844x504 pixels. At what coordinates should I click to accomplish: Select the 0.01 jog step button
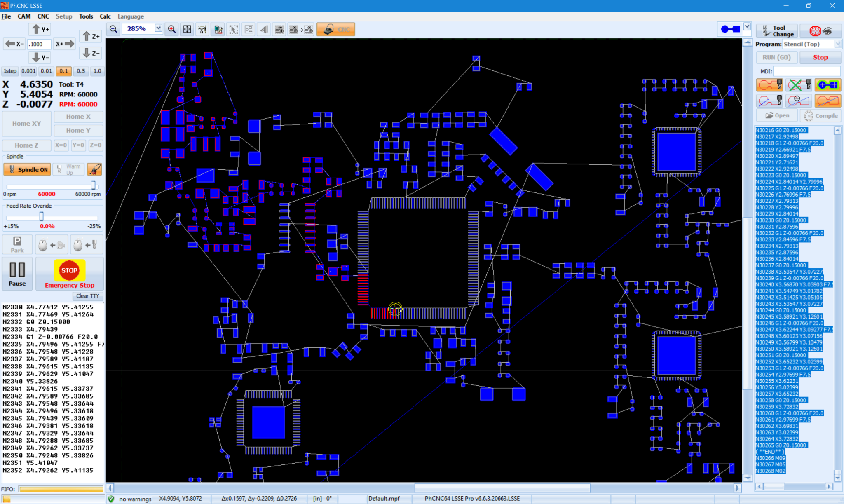[46, 71]
